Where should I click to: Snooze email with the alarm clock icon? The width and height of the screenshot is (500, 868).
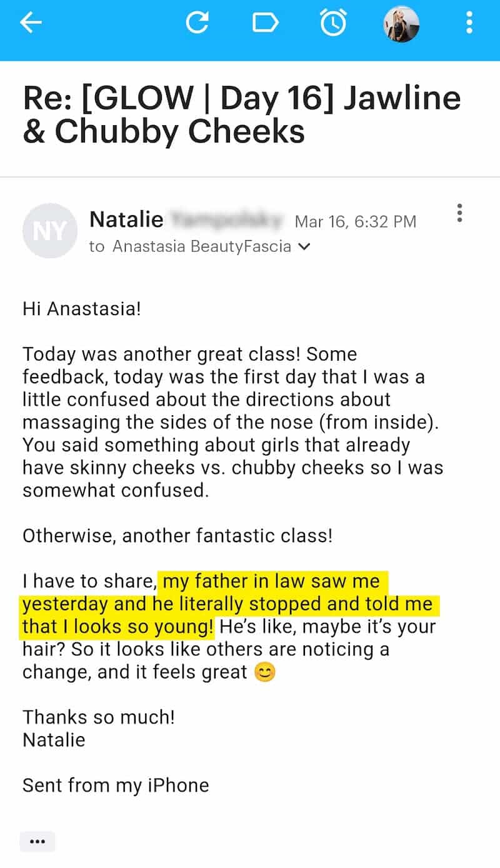pyautogui.click(x=332, y=23)
